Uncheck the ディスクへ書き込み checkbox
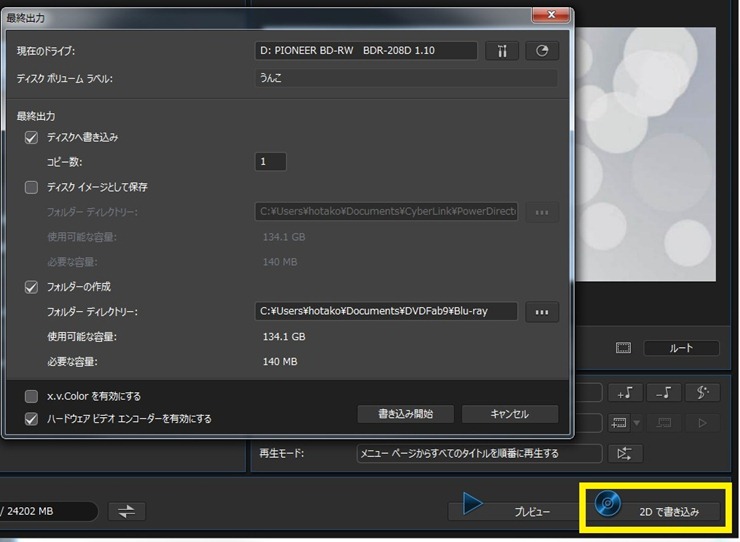740x542 pixels. [31, 137]
